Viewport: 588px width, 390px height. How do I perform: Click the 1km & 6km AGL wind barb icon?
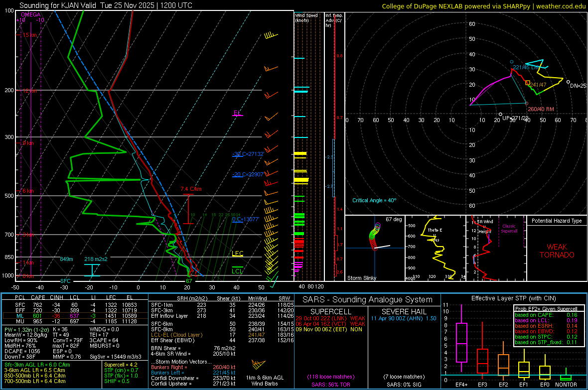tap(259, 364)
